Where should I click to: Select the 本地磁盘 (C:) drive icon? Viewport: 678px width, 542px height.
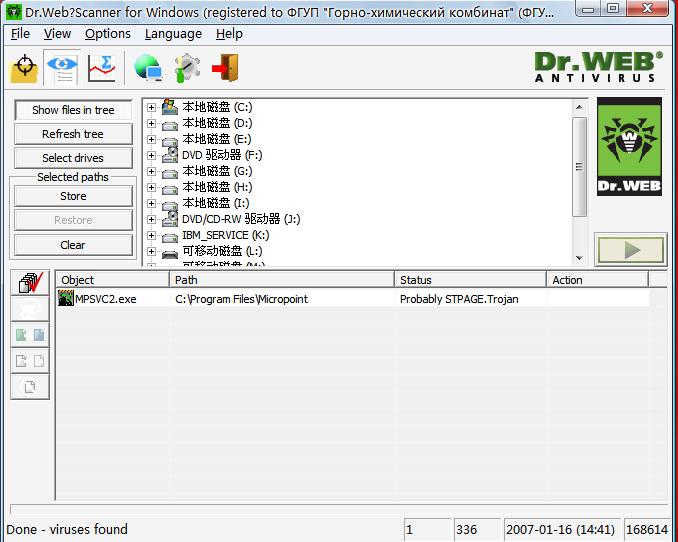tap(170, 107)
